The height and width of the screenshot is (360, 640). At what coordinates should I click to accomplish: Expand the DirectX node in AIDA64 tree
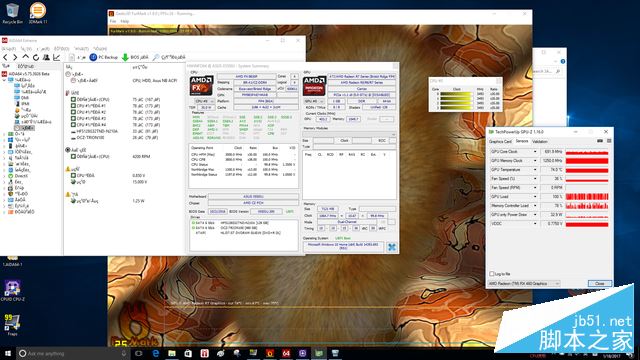pyautogui.click(x=4, y=176)
